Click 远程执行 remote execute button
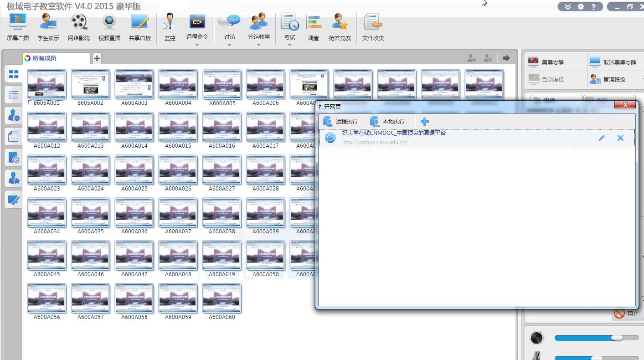644x360 pixels. tap(340, 122)
